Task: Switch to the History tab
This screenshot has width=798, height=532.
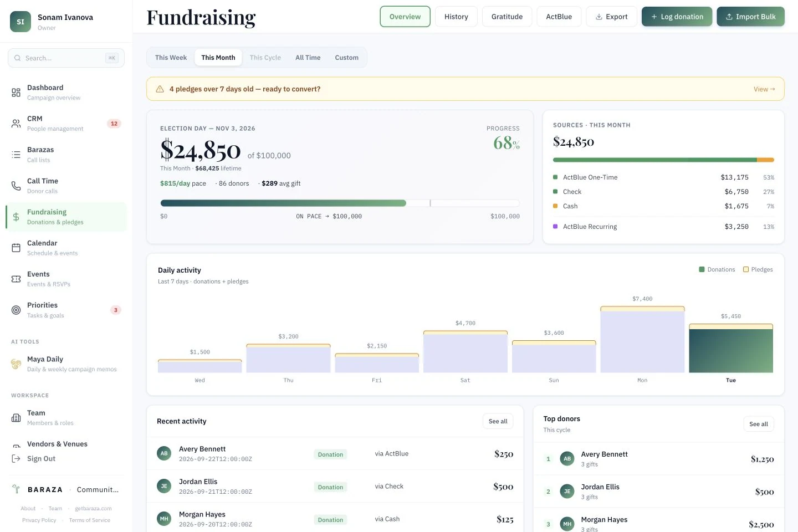Action: pyautogui.click(x=456, y=17)
